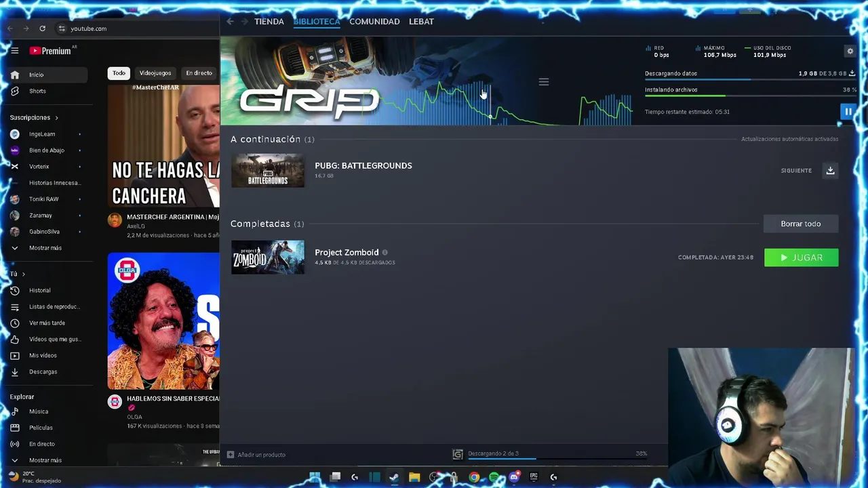Open the YouTube hamburger menu

(14, 51)
